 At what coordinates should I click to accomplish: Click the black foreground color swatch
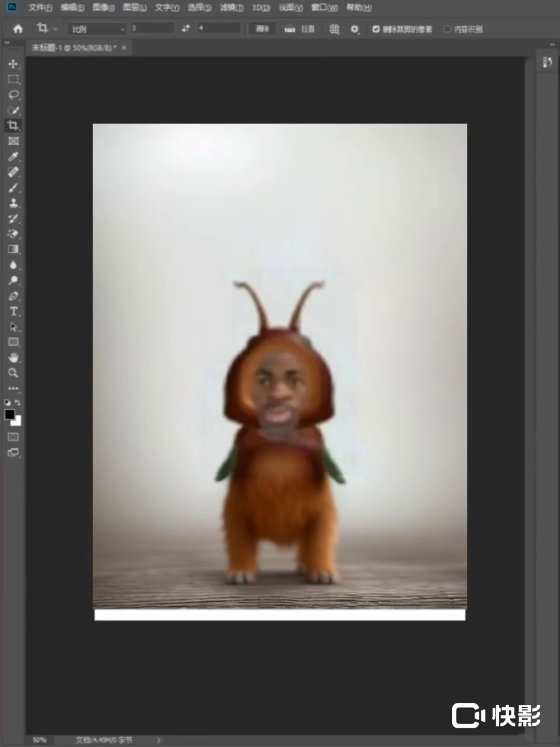point(10,414)
